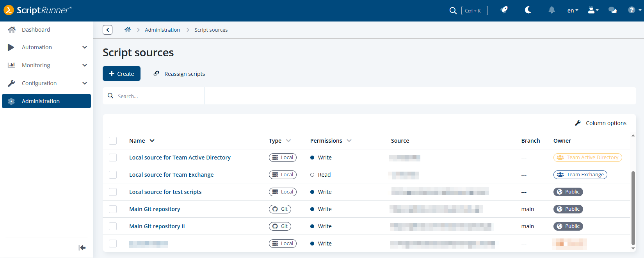Open the Dashboard menu item
644x258 pixels.
click(46, 30)
